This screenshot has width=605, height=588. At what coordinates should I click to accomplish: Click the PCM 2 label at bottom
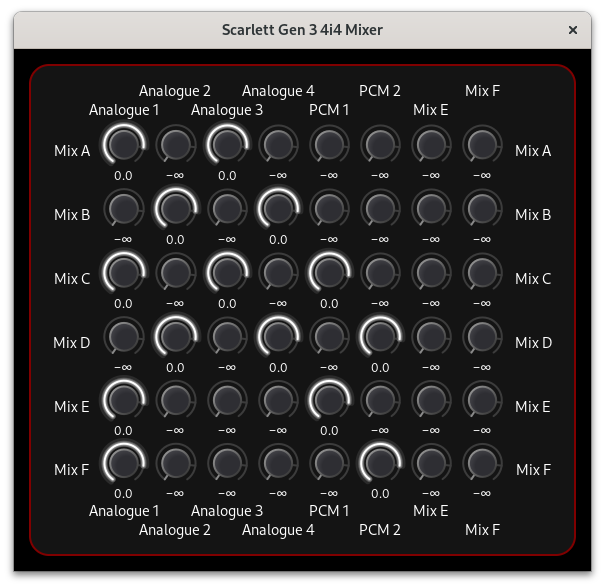(380, 530)
